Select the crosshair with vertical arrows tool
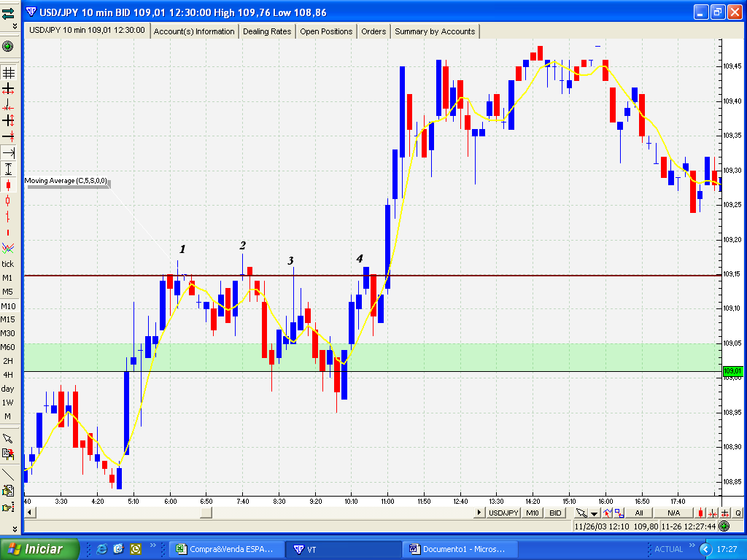747x560 pixels. (8, 120)
